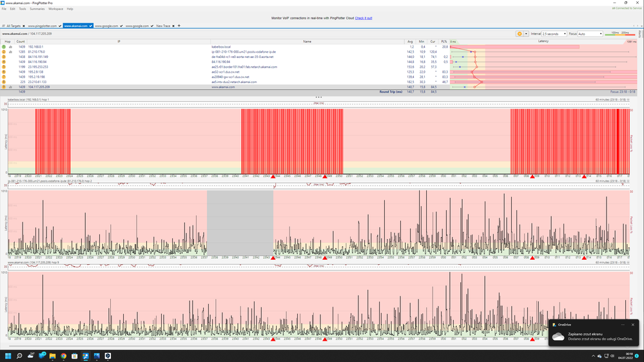Open the Focus dropdown set to Auto
The width and height of the screenshot is (644, 362).
590,33
